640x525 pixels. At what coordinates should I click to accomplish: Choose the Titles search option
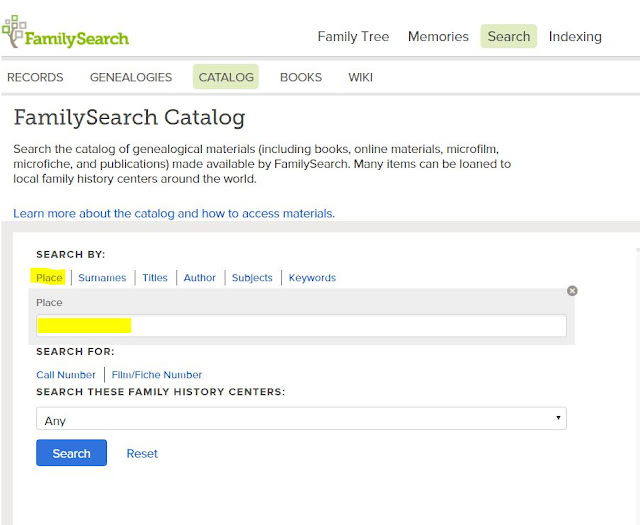[x=155, y=278]
